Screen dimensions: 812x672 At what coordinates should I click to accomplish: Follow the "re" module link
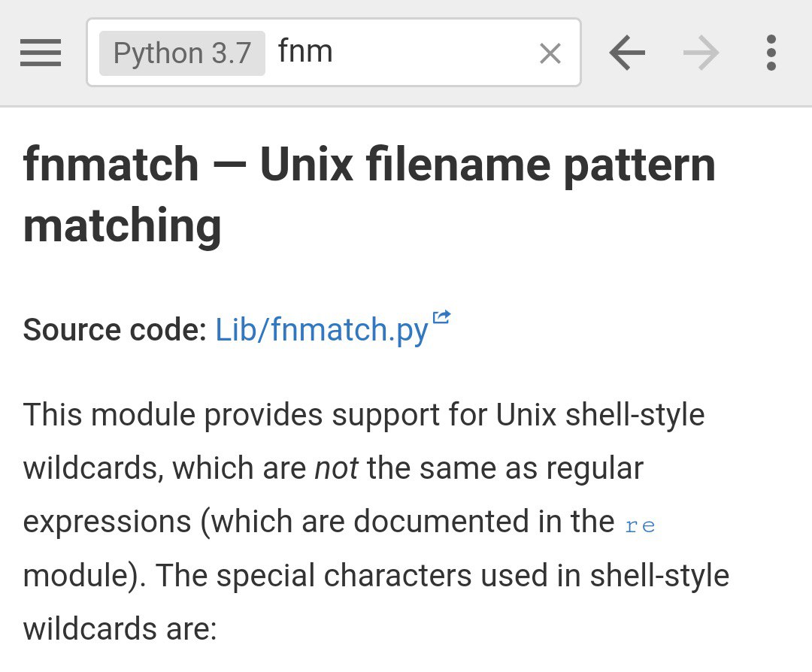coord(641,525)
